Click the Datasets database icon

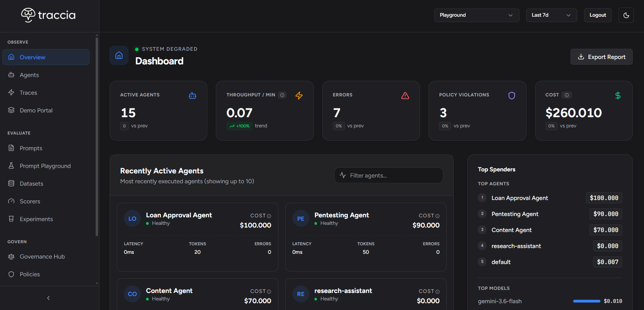point(11,184)
